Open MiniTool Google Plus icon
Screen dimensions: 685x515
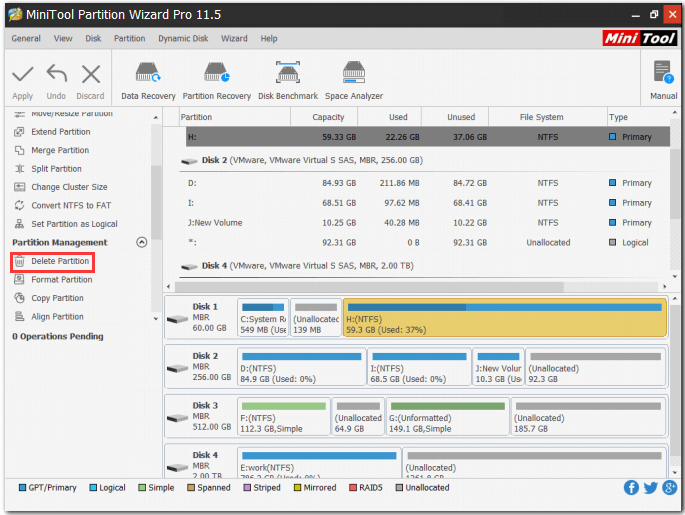click(x=670, y=487)
